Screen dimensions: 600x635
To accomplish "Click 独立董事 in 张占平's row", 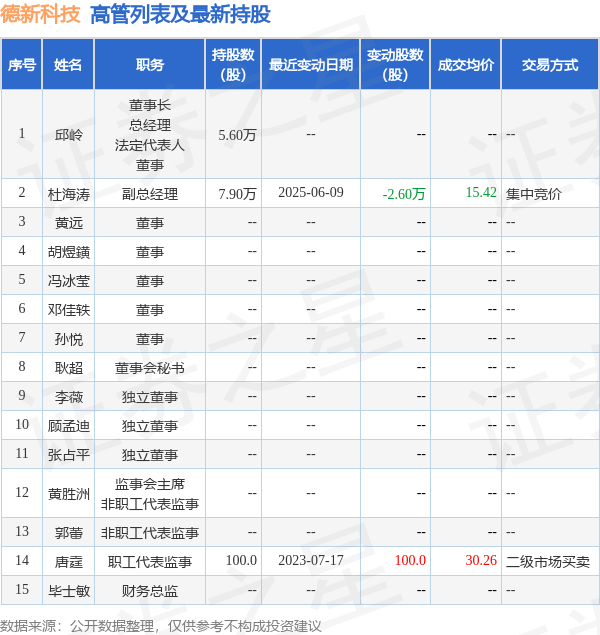I will pos(150,455).
